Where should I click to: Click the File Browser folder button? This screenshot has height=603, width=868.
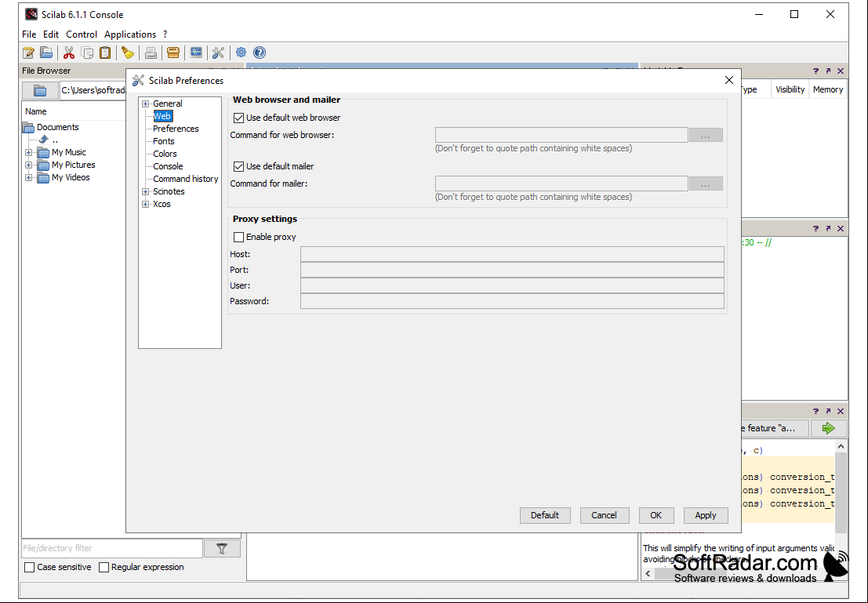(x=40, y=90)
